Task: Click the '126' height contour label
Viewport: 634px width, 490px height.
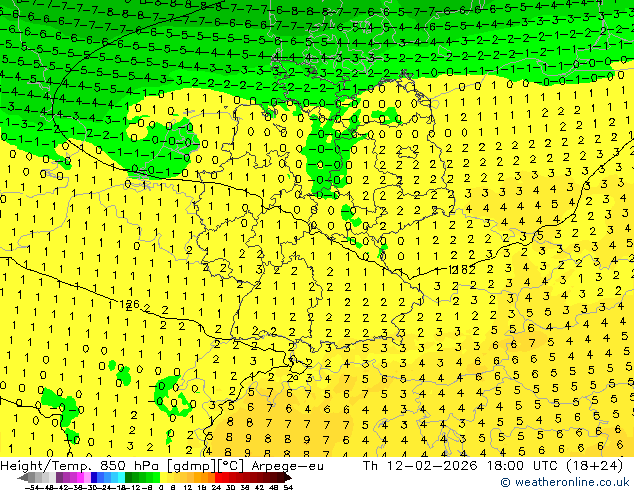Action: (x=130, y=304)
